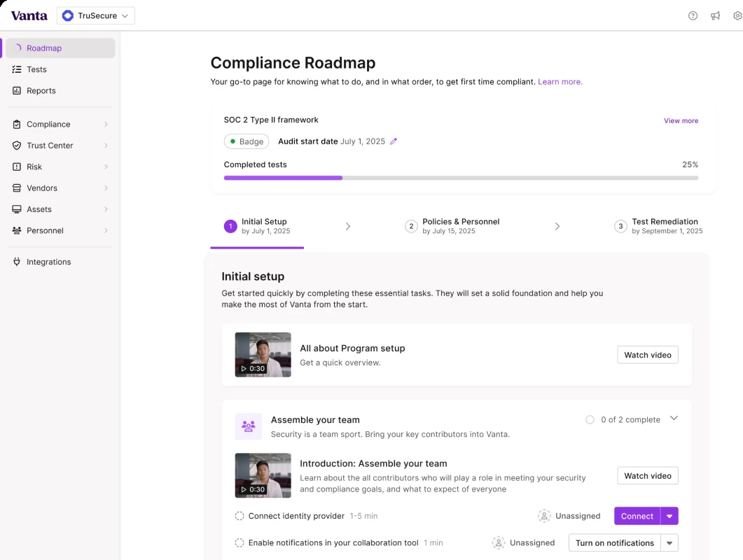Switch to Policies & Personnel tab
This screenshot has width=743, height=560.
point(452,227)
